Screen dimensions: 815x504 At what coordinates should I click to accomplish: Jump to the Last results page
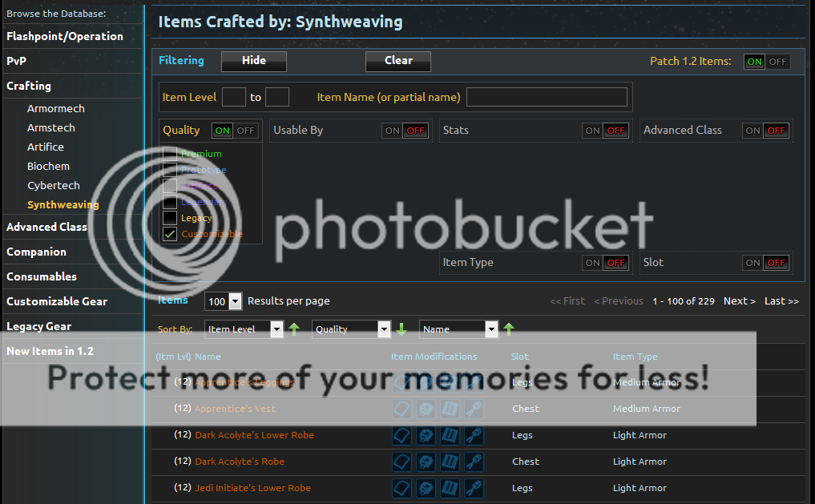(x=781, y=300)
